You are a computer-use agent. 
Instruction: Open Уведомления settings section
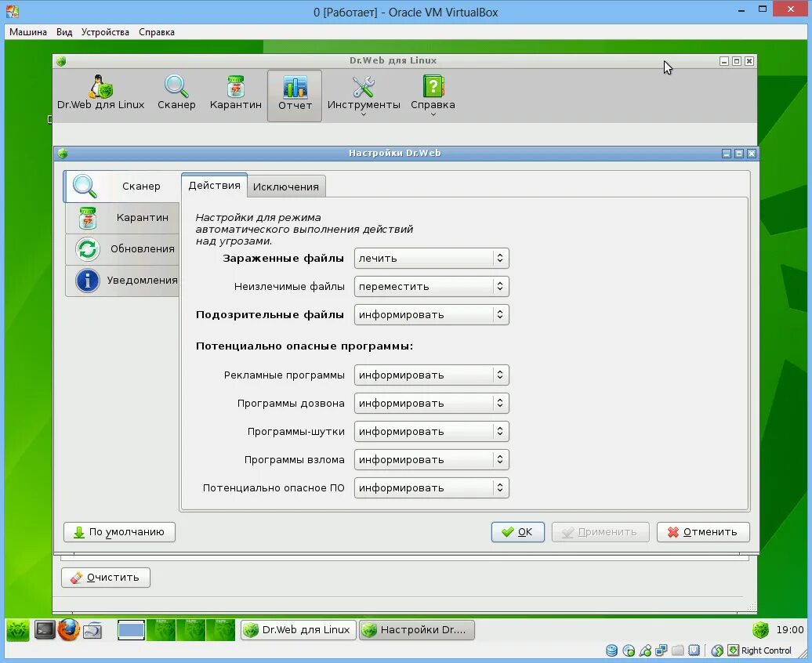pos(122,281)
